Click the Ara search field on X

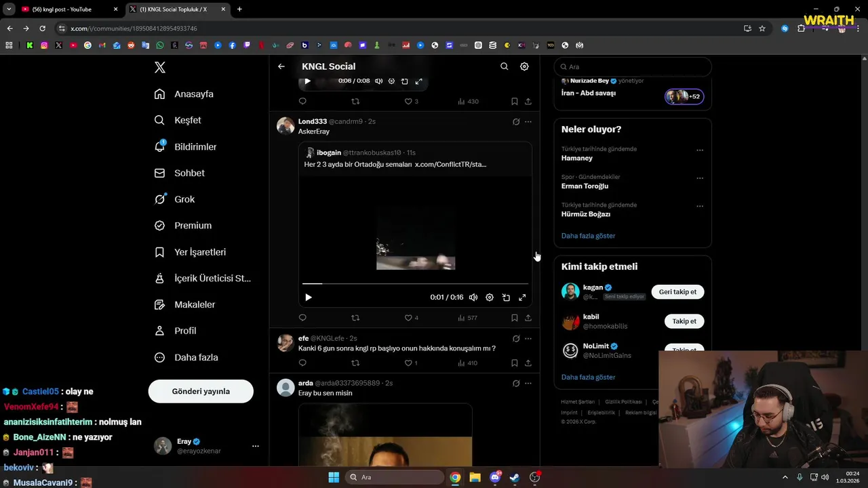tap(633, 66)
